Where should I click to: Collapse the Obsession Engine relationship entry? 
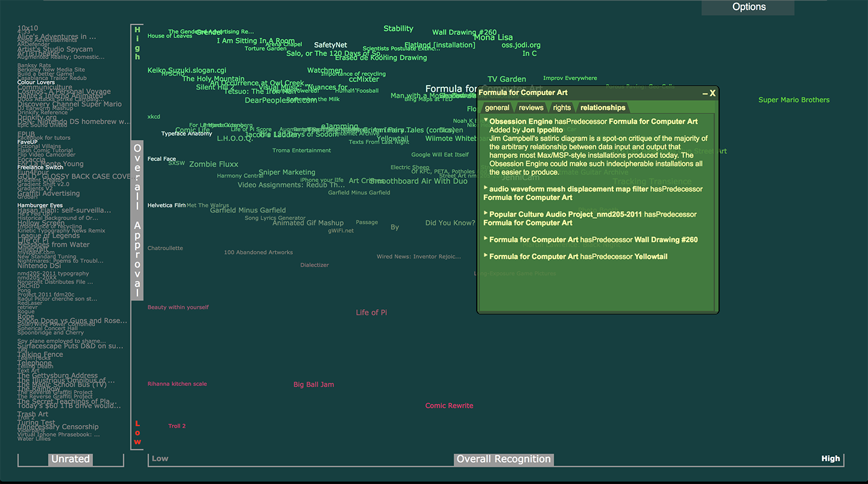coord(486,120)
